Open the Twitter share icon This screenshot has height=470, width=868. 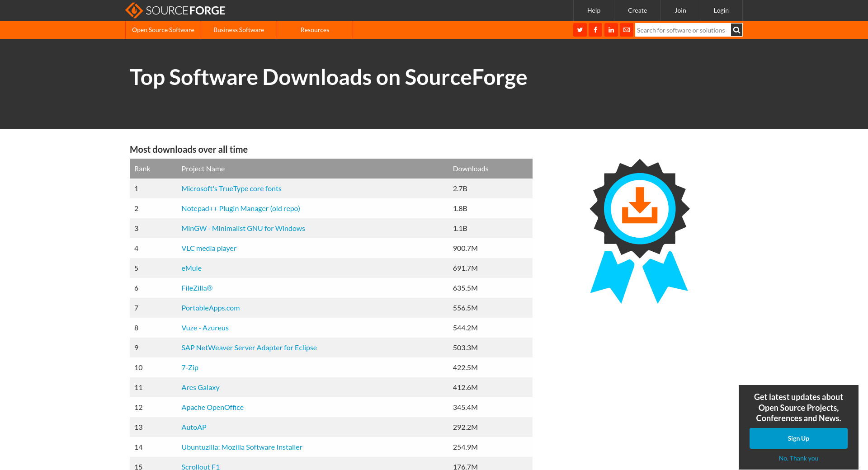(580, 30)
